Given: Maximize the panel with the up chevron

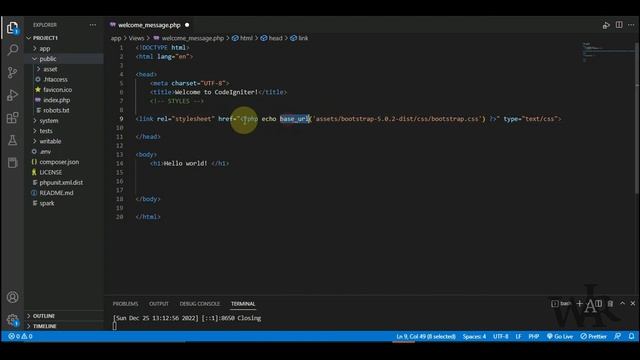Looking at the screenshot, I should tap(622, 303).
